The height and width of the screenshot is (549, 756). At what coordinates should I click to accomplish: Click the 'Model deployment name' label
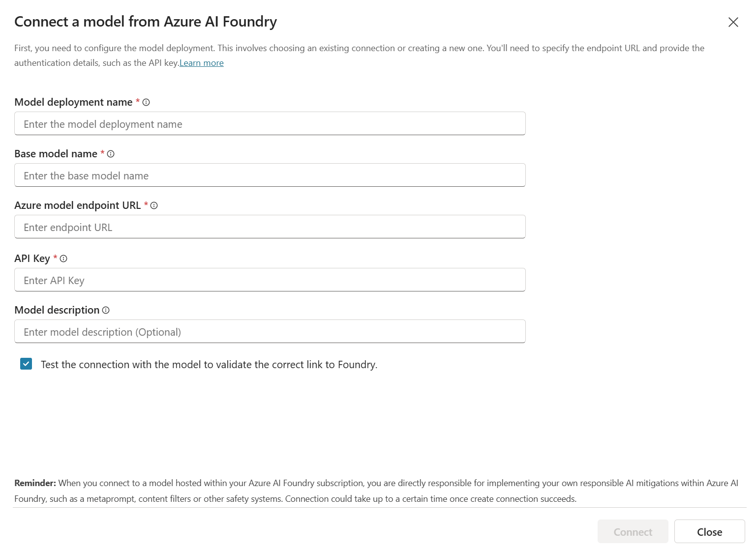(73, 102)
